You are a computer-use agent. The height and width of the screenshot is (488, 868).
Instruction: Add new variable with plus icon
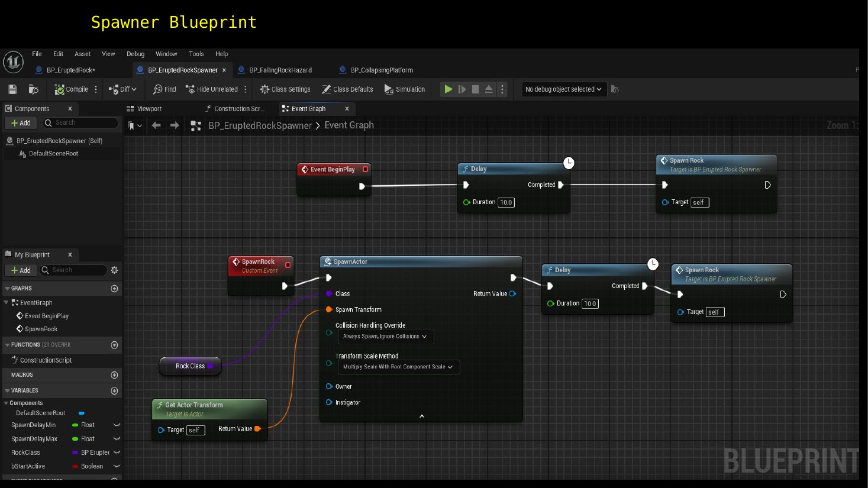(x=115, y=391)
